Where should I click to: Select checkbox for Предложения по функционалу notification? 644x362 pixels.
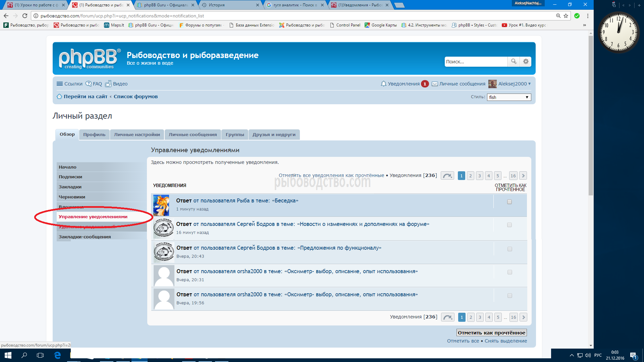[510, 249]
